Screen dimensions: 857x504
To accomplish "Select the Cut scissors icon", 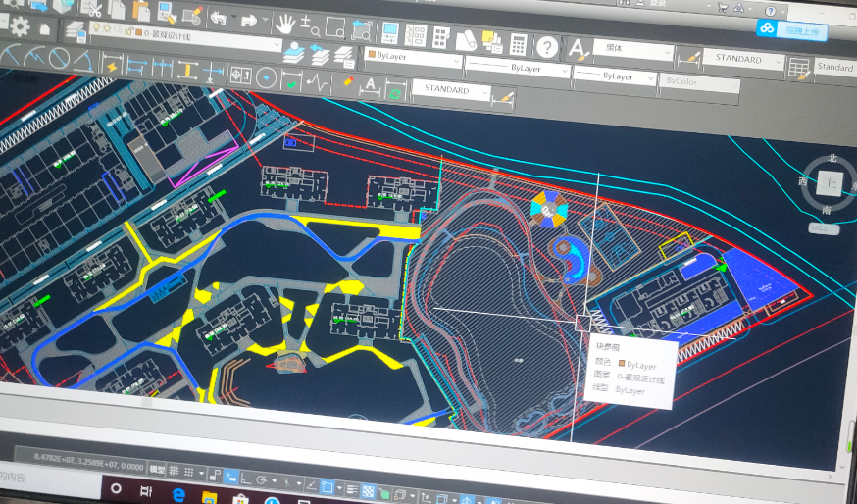I will tap(91, 8).
